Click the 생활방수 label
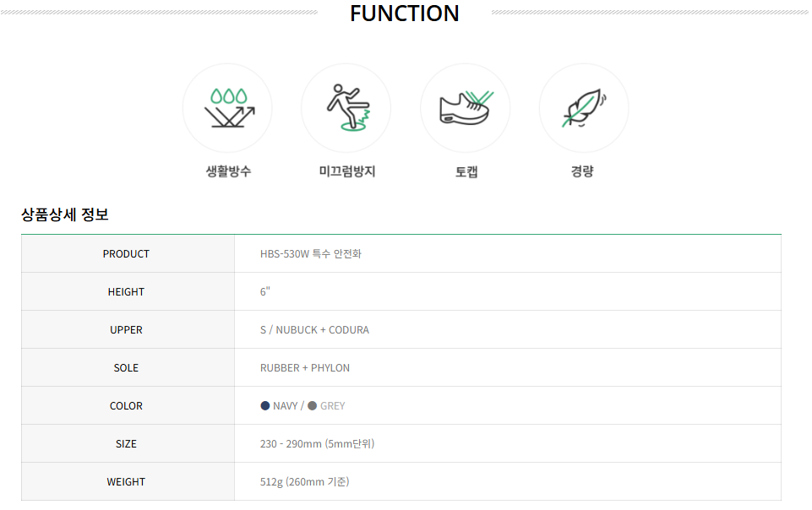The image size is (812, 510). 228,171
